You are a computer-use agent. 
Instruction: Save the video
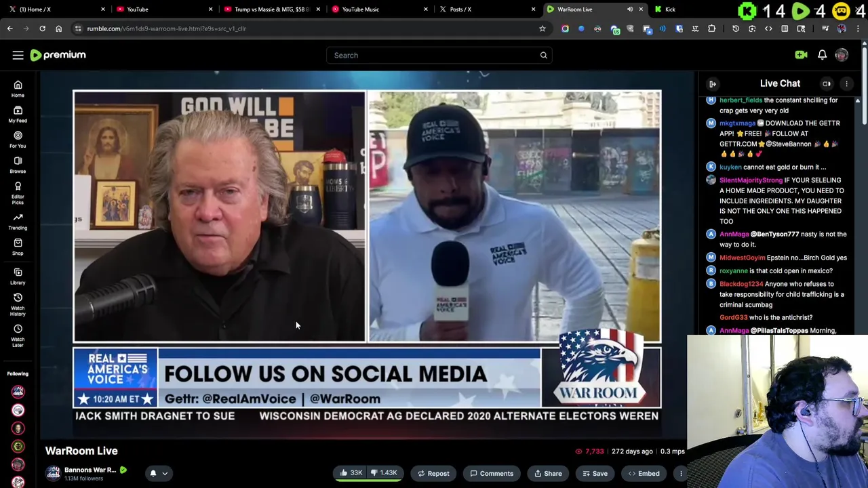tap(595, 473)
